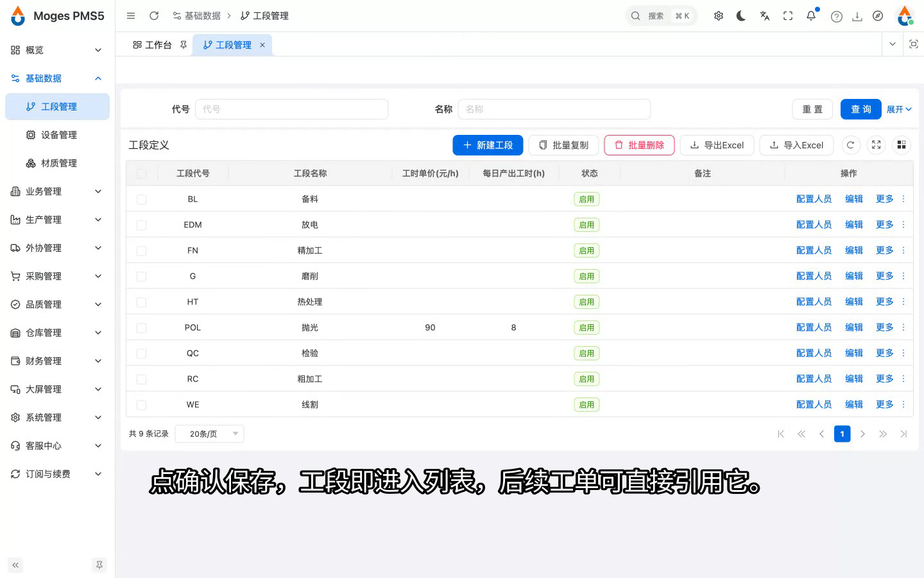The width and height of the screenshot is (924, 578).
Task: Click the 新建工段 button
Action: (488, 145)
